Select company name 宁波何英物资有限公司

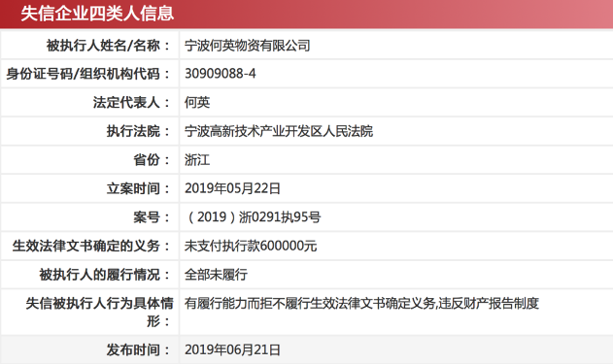coord(247,46)
